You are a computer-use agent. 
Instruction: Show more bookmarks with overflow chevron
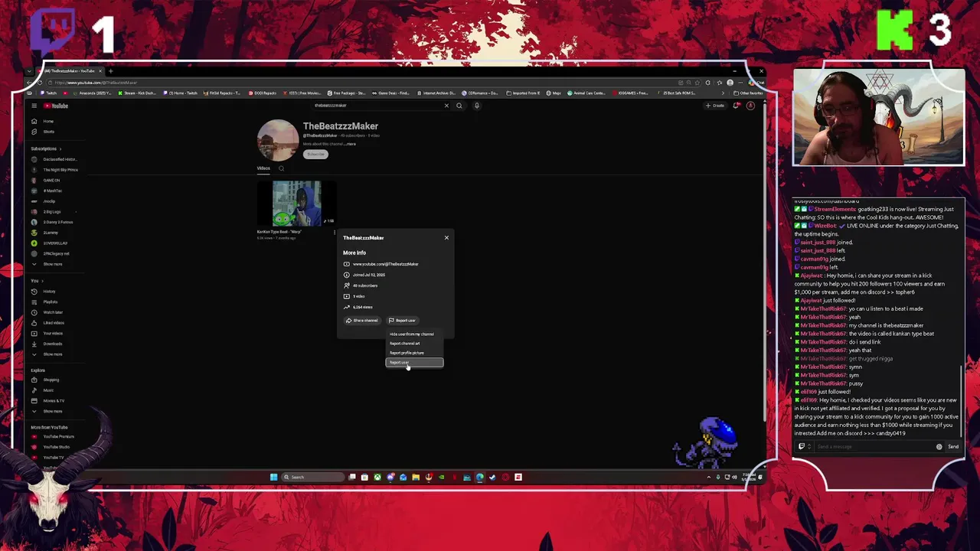pyautogui.click(x=723, y=93)
